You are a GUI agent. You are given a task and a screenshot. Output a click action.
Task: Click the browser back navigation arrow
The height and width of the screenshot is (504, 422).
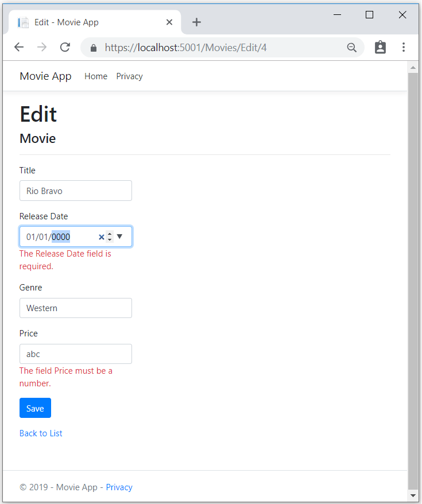coord(19,47)
